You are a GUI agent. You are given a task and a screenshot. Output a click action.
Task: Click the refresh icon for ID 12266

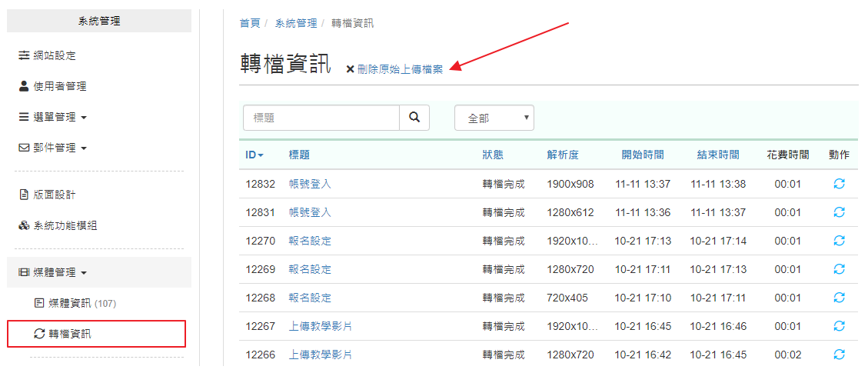(x=840, y=355)
